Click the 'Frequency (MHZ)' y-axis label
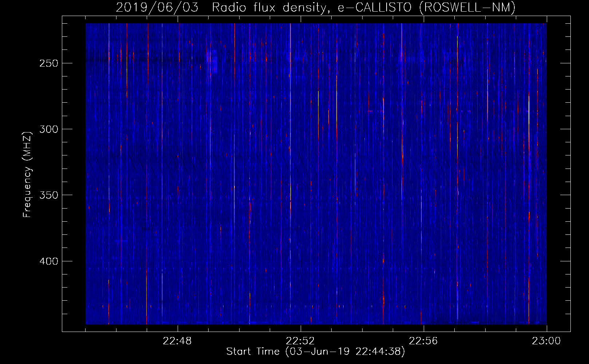 (27, 174)
